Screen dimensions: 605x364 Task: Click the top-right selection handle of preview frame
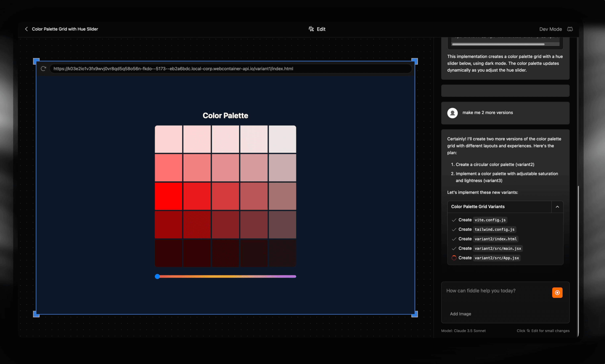[414, 61]
